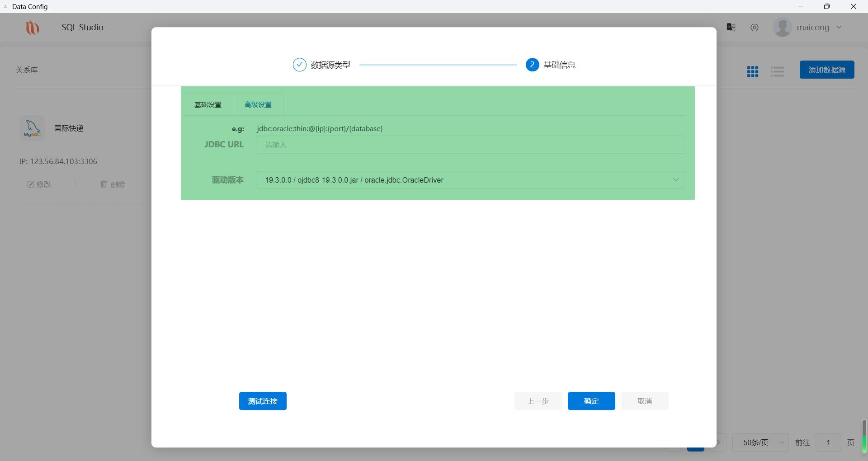Open the 50条/页 page size dropdown
Viewport: 868px width, 461px height.
pyautogui.click(x=760, y=442)
